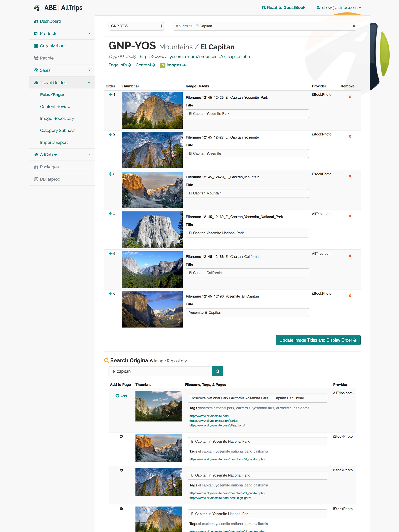The image size is (399, 532).
Task: Open the Road to GuestBook link
Action: [283, 8]
